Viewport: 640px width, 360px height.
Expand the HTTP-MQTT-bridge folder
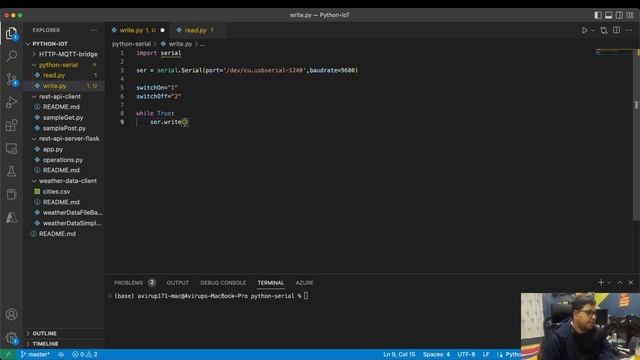(64, 54)
